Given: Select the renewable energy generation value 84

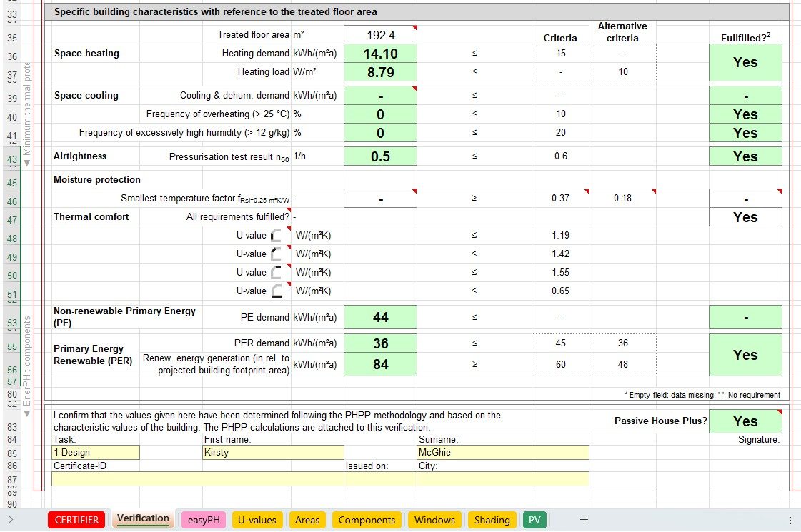Looking at the screenshot, I should 381,364.
